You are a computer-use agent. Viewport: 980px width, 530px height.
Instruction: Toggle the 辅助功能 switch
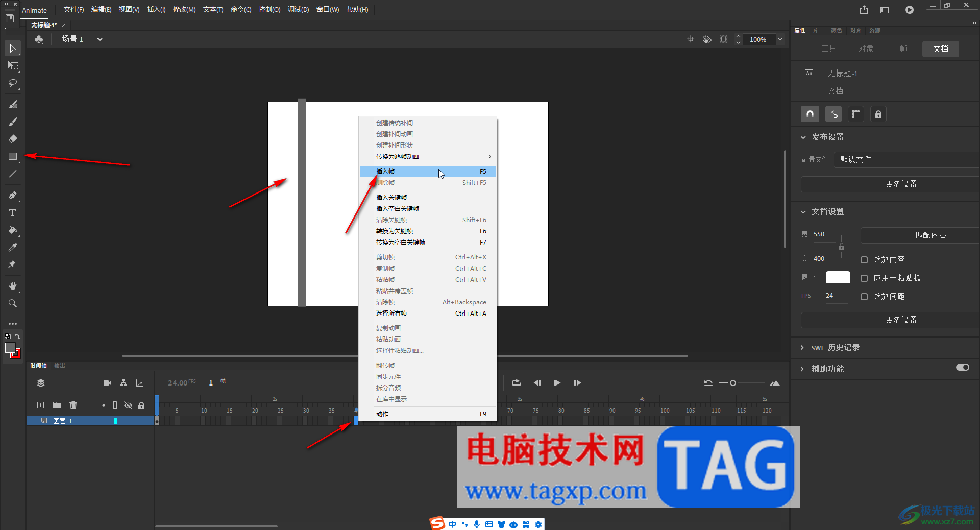tap(963, 368)
